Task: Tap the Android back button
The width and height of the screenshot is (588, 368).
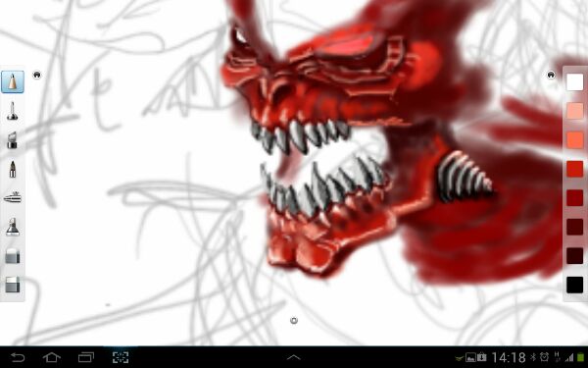Action: pos(18,357)
